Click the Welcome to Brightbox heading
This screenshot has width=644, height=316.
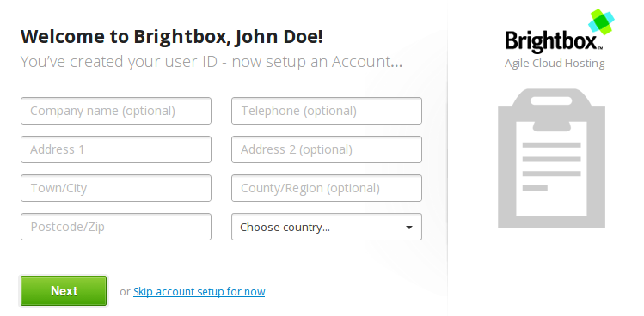tap(172, 37)
